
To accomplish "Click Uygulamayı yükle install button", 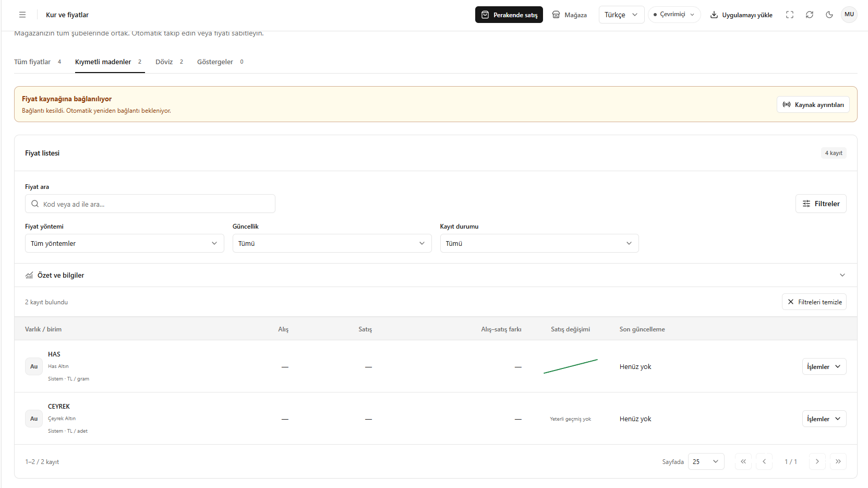I will click(x=741, y=15).
